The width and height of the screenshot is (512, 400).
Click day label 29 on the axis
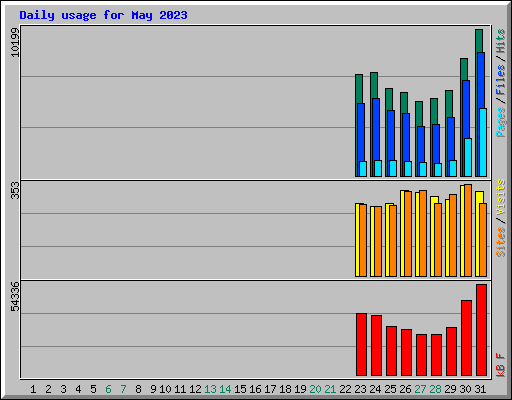450,389
